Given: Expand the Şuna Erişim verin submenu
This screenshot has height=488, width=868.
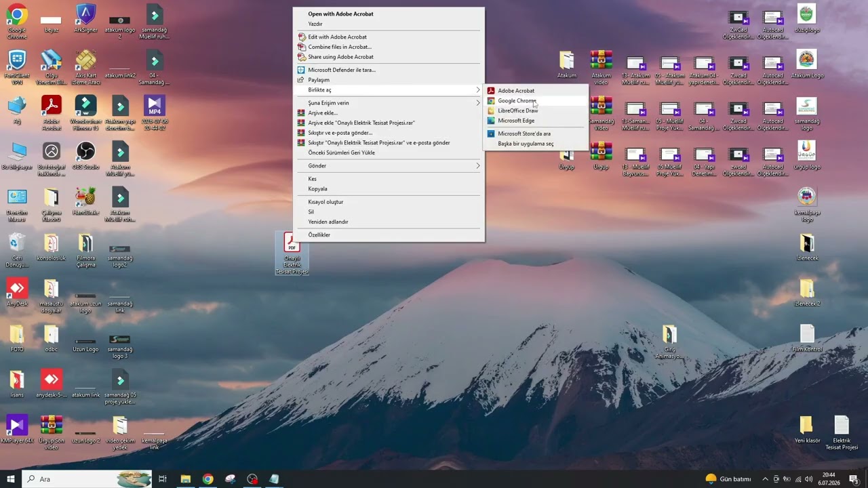Looking at the screenshot, I should [x=477, y=103].
